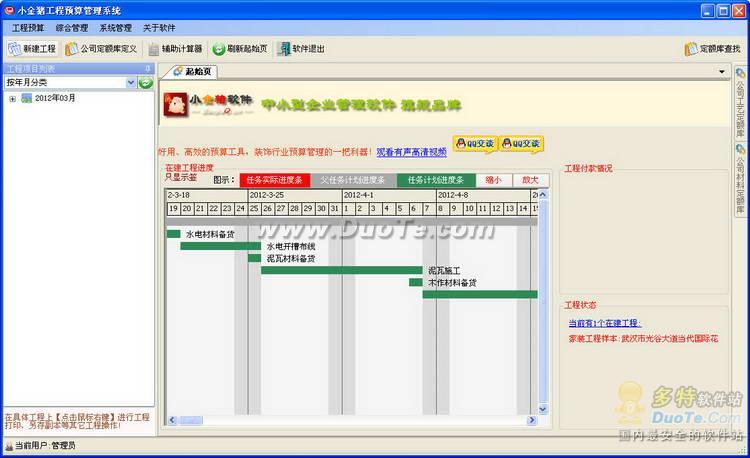Click the green 任务计划进度条 legend swatch
This screenshot has width=750, height=458.
pos(436,180)
